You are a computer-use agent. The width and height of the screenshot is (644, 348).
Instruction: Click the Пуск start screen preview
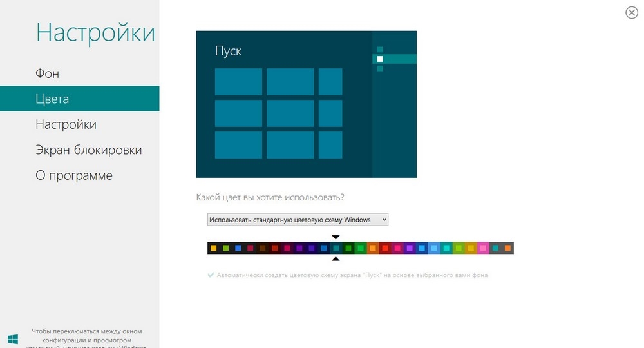pos(307,104)
